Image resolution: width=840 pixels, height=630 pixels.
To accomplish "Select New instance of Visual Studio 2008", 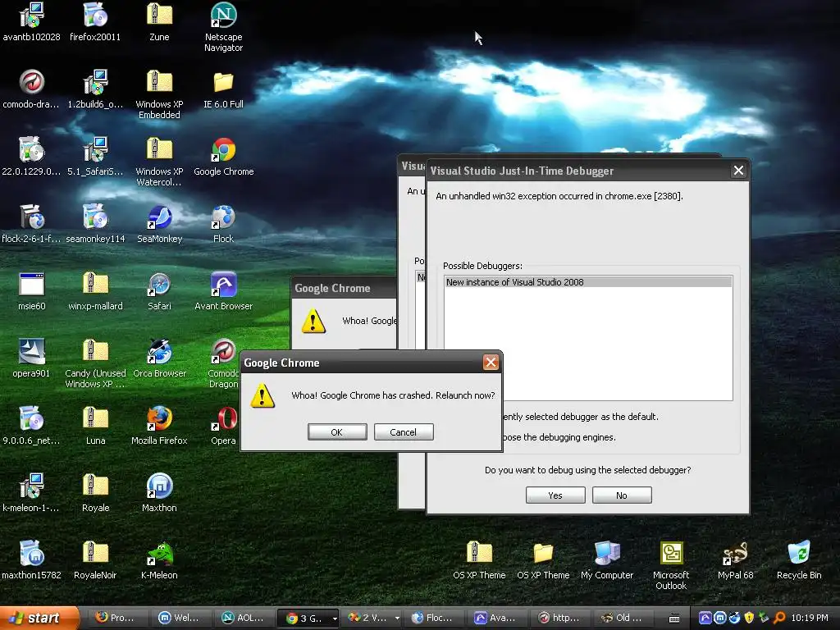I will coord(588,282).
